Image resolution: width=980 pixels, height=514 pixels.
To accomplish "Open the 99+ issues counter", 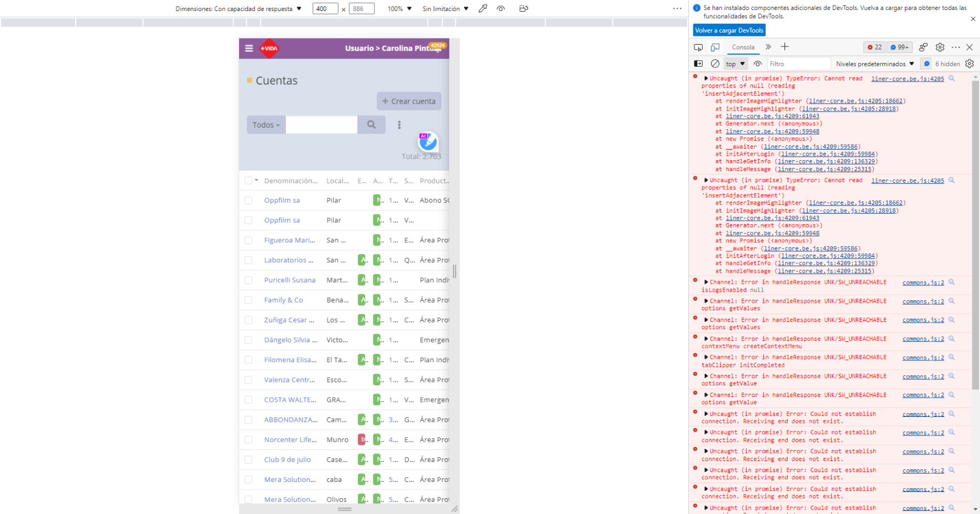I will [900, 47].
